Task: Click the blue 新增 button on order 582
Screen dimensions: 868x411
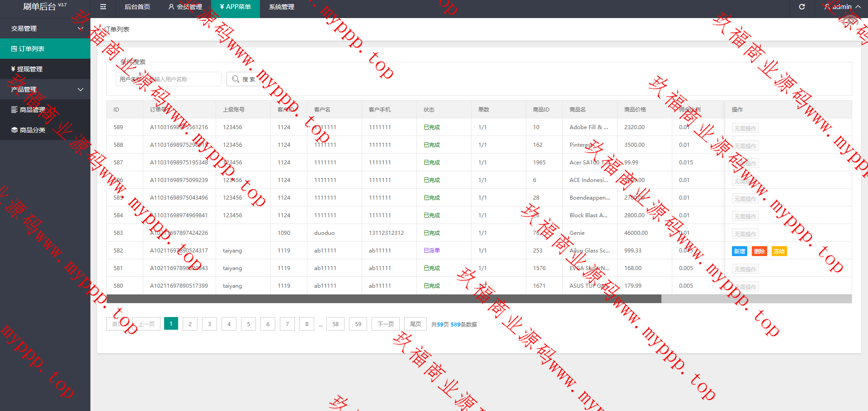Action: point(740,251)
